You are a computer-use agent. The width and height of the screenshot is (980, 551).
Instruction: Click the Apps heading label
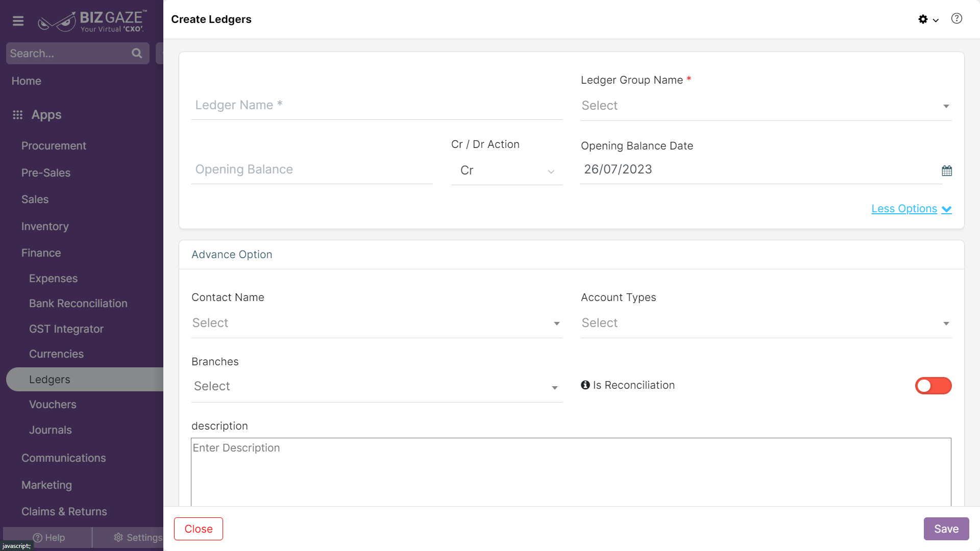46,115
